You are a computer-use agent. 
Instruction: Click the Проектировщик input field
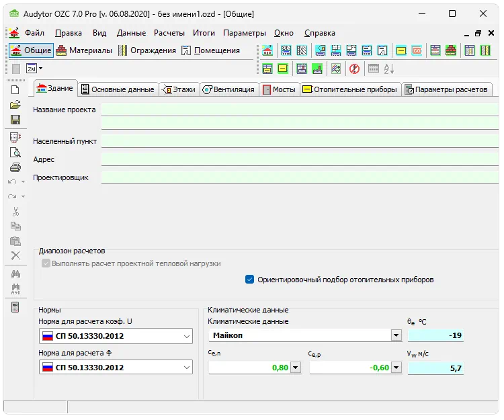click(x=300, y=177)
